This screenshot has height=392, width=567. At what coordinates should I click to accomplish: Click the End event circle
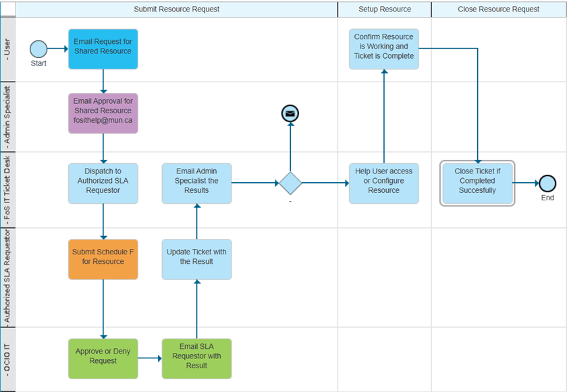click(547, 183)
